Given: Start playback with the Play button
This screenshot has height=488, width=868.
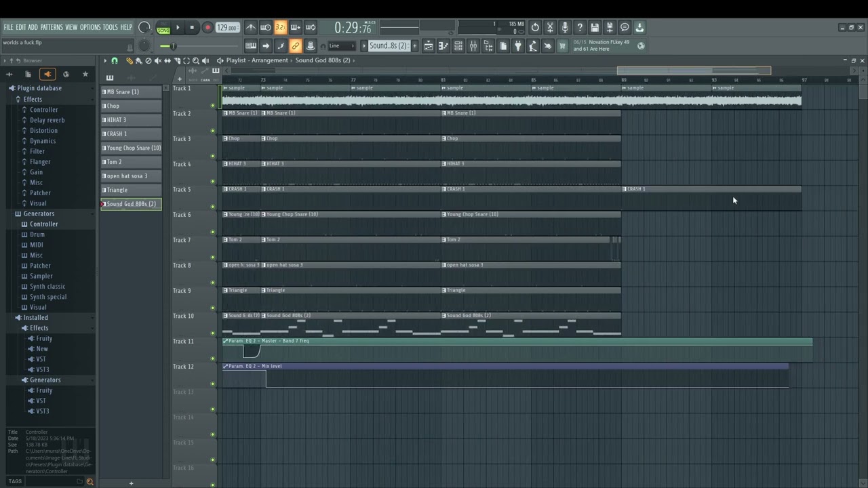Looking at the screenshot, I should (x=178, y=28).
